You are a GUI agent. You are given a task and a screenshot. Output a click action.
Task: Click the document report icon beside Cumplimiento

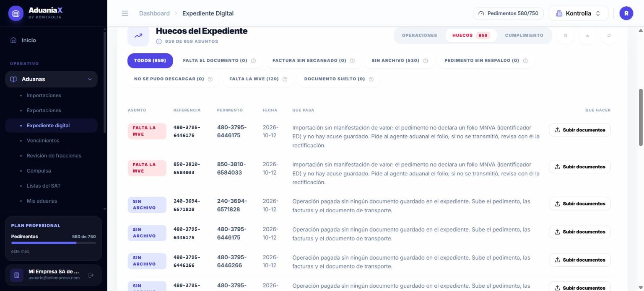click(x=565, y=36)
